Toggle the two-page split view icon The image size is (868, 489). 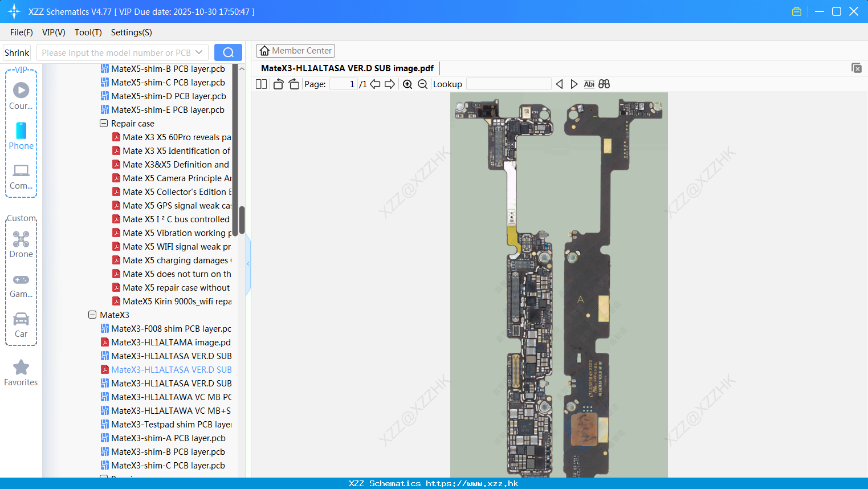coord(261,84)
